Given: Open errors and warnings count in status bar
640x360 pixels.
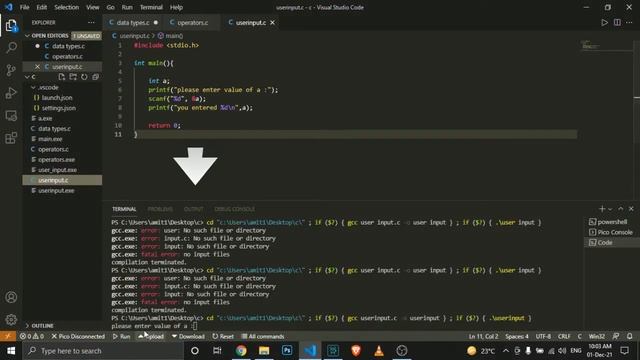Looking at the screenshot, I should tap(32, 336).
